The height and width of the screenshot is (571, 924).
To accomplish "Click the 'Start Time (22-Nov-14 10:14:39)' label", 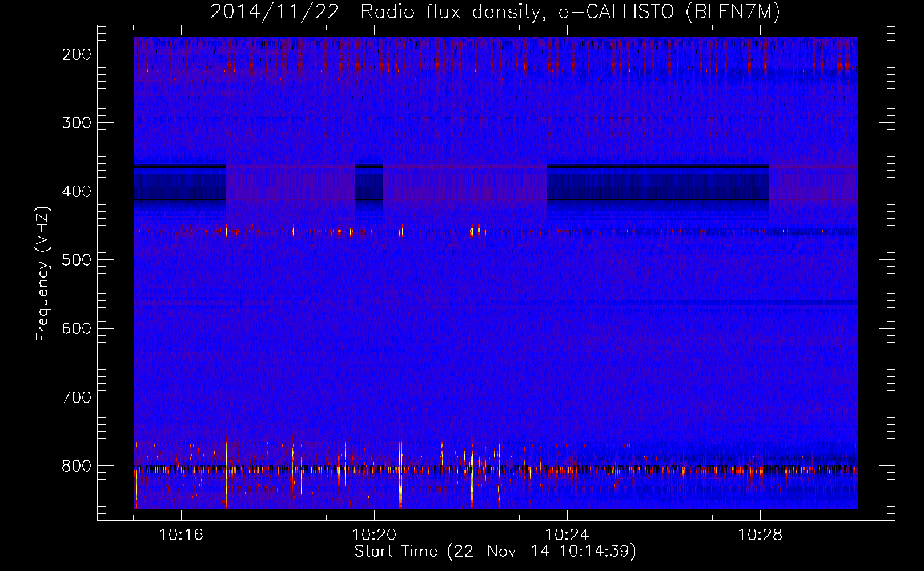I will pos(495,552).
